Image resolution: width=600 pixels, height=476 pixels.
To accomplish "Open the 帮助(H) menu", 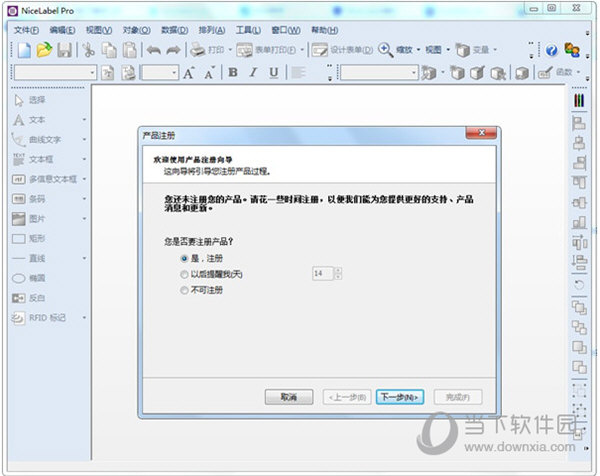I will click(324, 30).
